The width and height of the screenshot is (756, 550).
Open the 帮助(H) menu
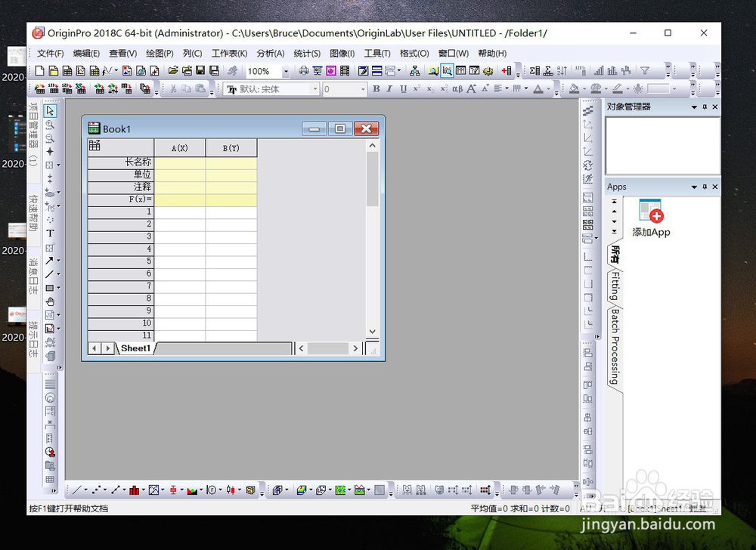pyautogui.click(x=492, y=54)
